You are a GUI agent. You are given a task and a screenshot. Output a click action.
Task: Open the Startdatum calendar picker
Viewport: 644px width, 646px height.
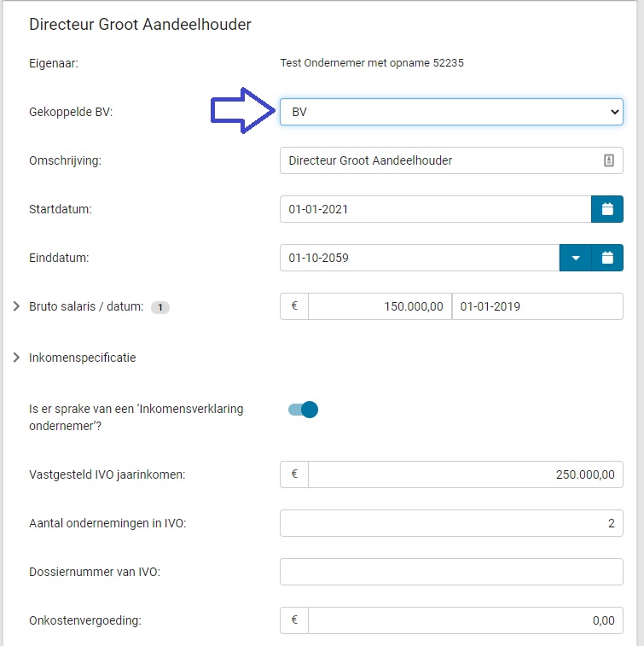(x=607, y=209)
